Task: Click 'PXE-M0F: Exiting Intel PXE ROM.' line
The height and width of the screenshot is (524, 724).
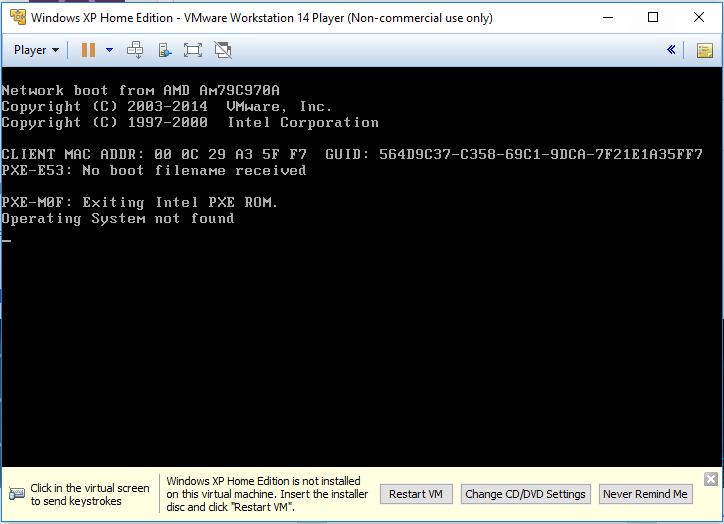Action: point(139,202)
